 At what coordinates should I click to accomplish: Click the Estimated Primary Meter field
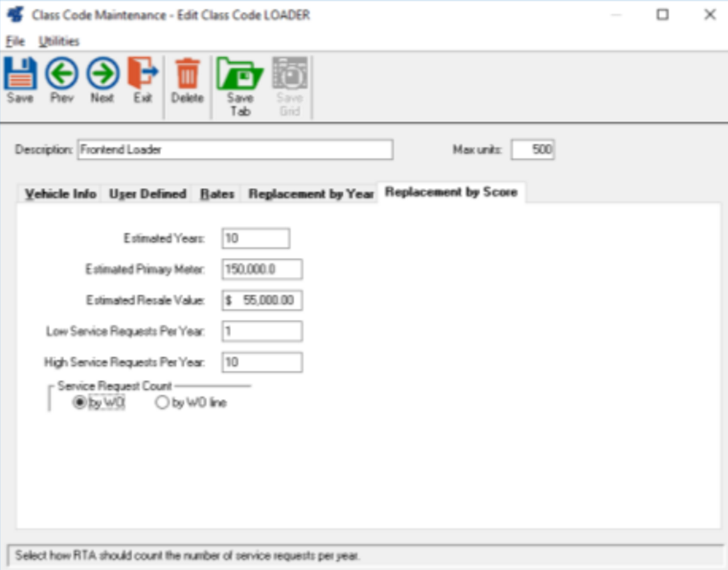[262, 269]
